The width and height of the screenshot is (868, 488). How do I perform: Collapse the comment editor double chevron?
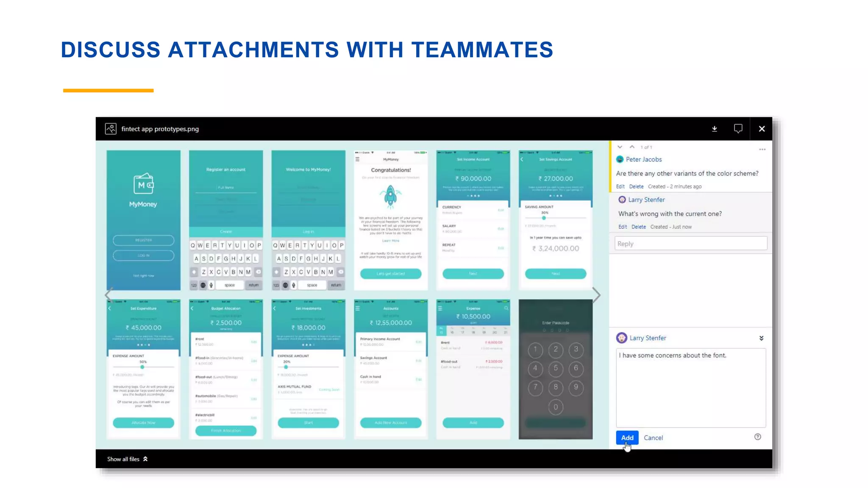(761, 338)
